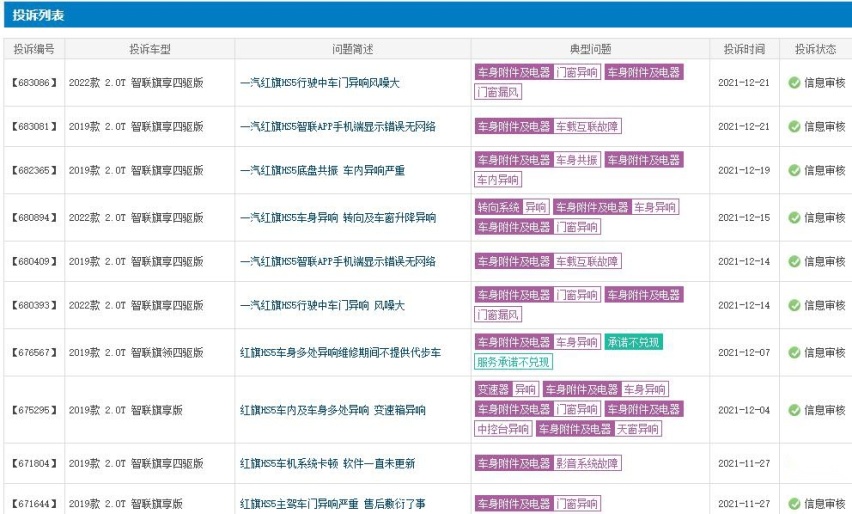Select the 影音系统故障 tag in row 671804

click(587, 463)
